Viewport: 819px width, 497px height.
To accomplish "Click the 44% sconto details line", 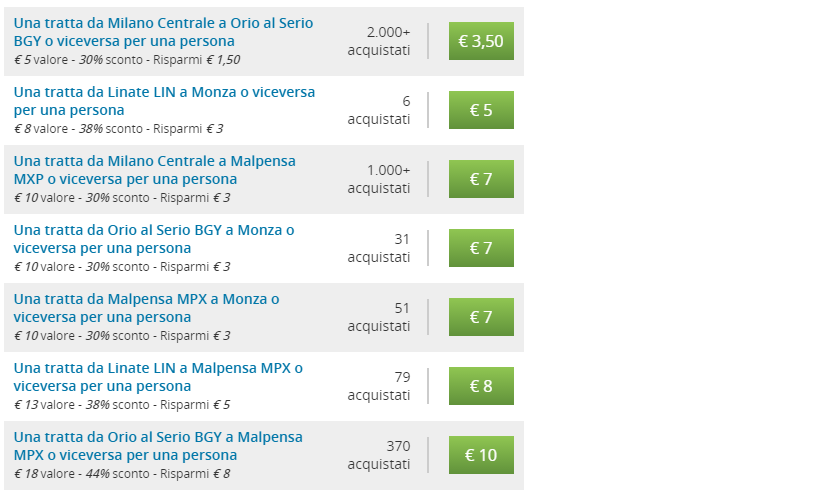I will tap(122, 474).
